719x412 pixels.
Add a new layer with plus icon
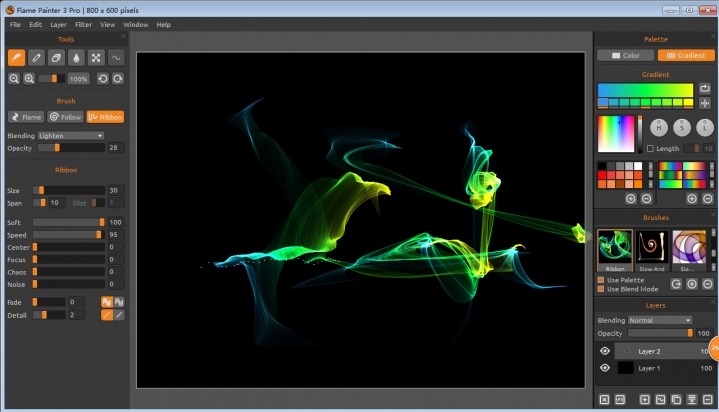click(x=644, y=400)
